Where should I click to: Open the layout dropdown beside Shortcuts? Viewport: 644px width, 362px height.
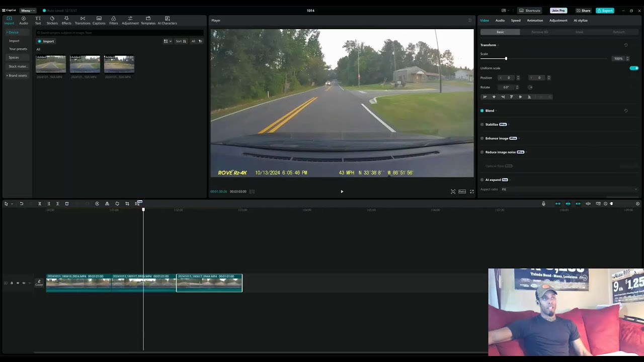[x=505, y=11]
